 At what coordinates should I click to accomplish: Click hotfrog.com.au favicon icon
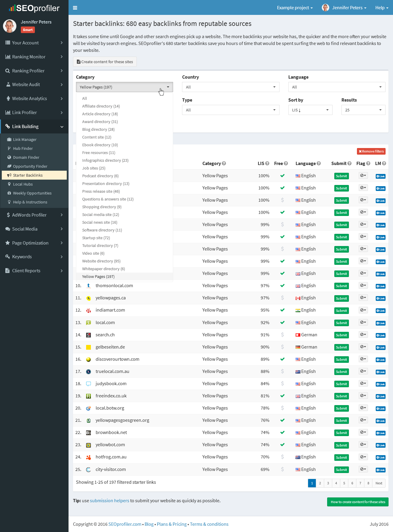(88, 457)
